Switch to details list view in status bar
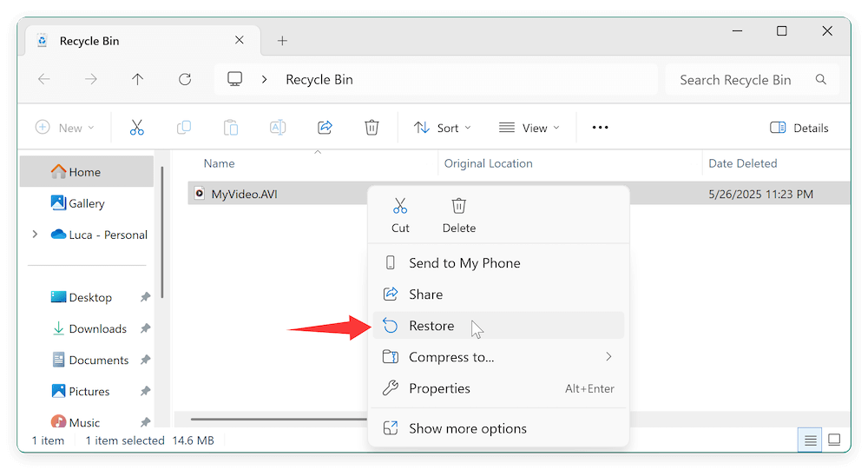This screenshot has width=868, height=470. coord(810,440)
